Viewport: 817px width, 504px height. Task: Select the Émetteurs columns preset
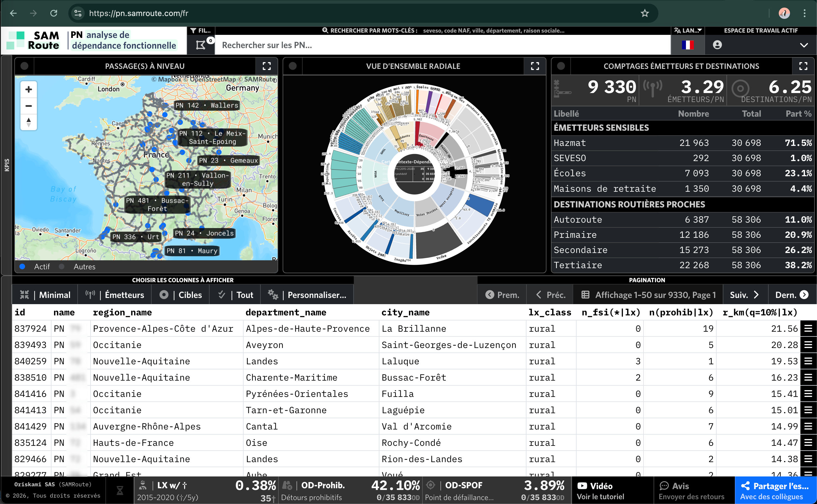114,295
